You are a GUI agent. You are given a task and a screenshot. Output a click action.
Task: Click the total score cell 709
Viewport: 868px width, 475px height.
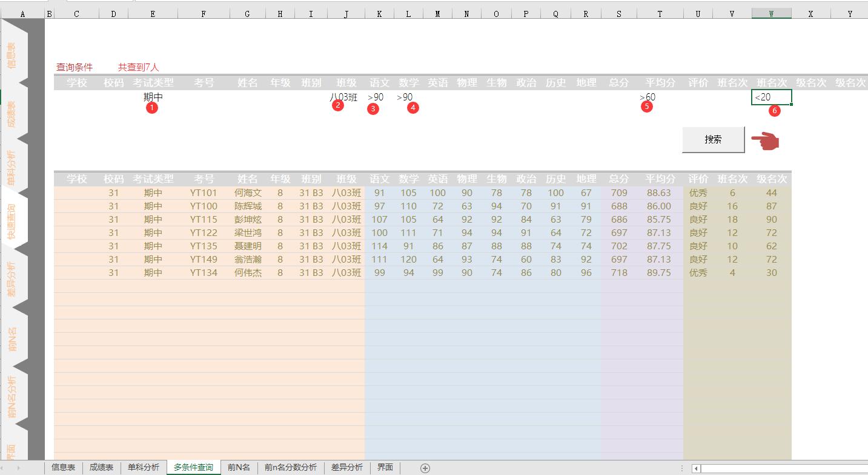click(619, 193)
